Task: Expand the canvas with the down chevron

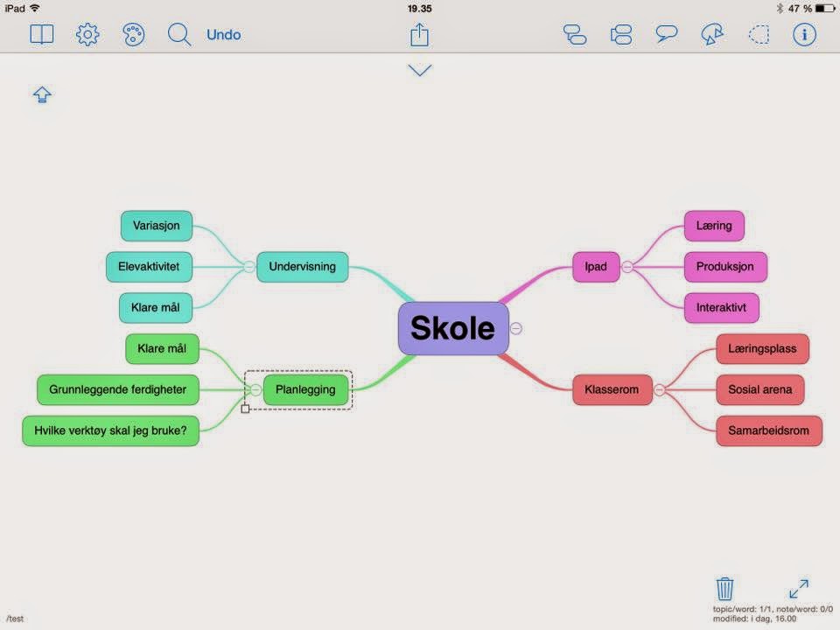Action: (419, 70)
